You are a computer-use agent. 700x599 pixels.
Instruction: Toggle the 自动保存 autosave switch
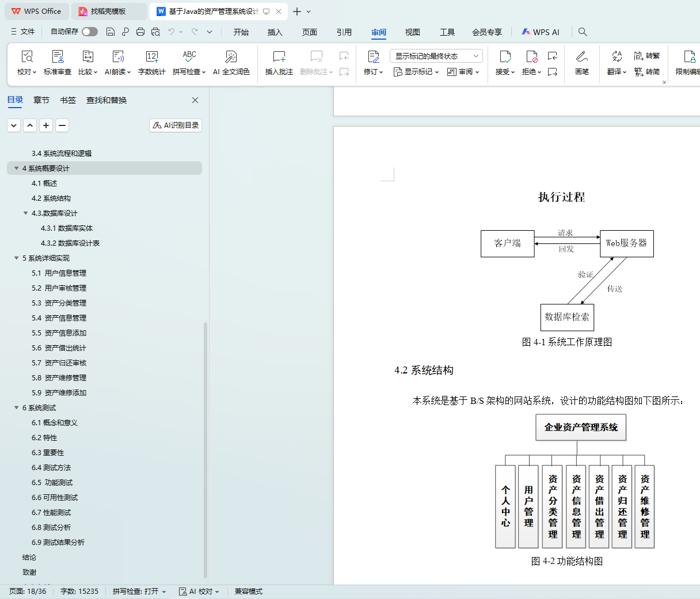90,32
